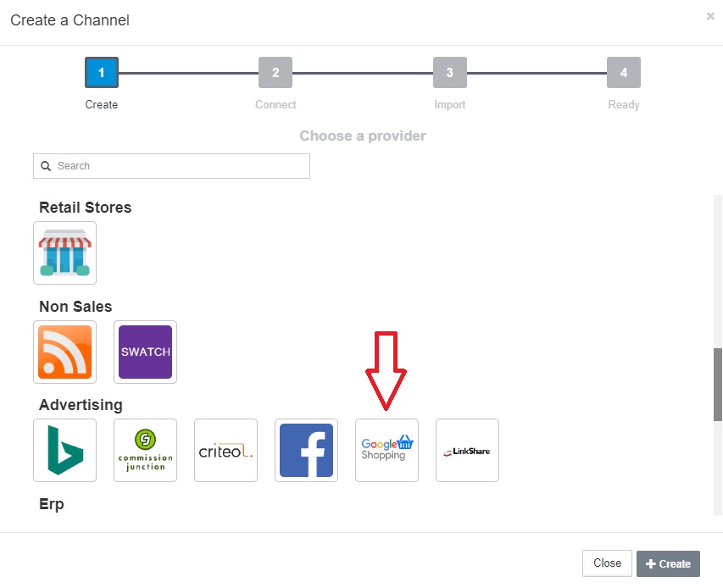The height and width of the screenshot is (588, 723).
Task: Choose the RSS feed provider icon
Action: pos(64,352)
